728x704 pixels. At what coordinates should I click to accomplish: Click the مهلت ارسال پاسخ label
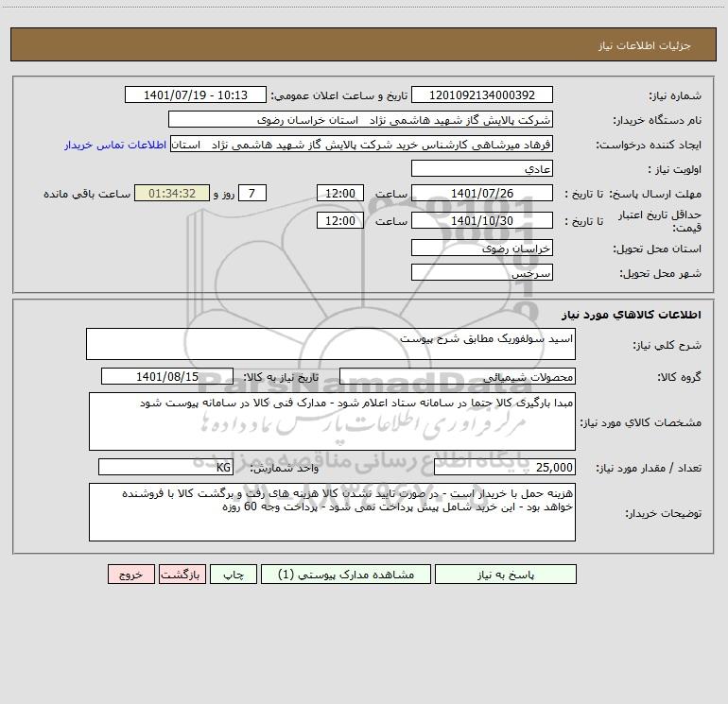(x=655, y=194)
